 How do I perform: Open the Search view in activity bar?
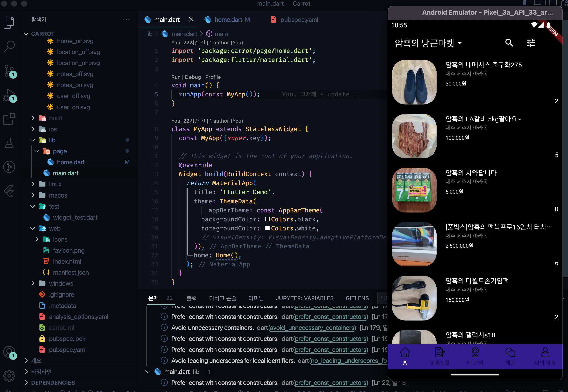coord(9,46)
